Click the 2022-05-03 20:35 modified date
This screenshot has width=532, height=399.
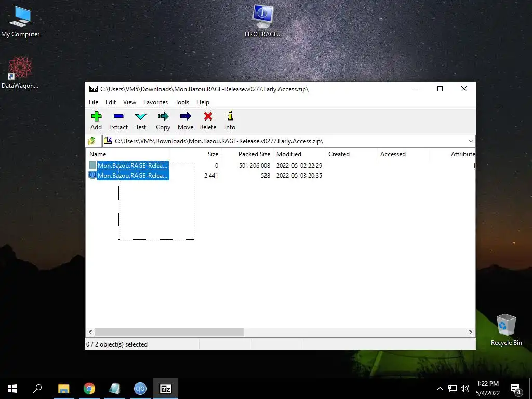pos(299,176)
